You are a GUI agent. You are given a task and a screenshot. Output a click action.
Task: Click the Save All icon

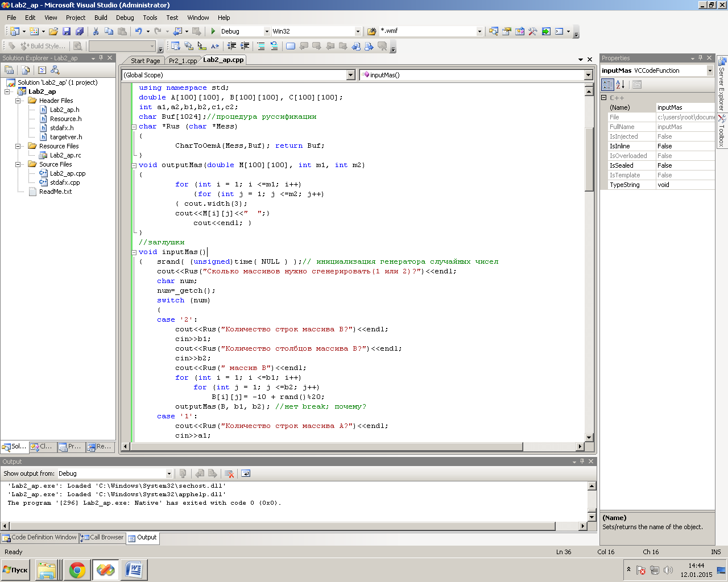(80, 31)
